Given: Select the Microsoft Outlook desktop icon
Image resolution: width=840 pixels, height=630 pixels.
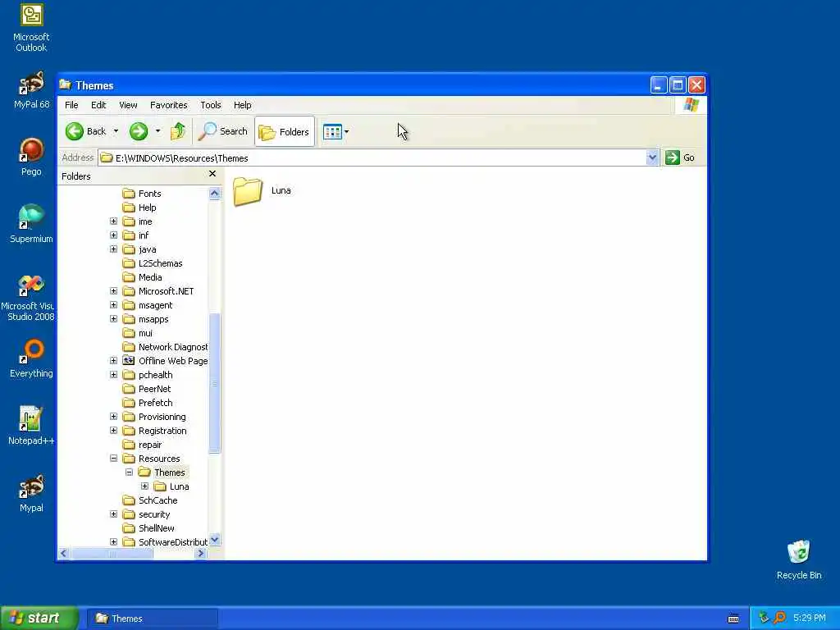Looking at the screenshot, I should pyautogui.click(x=31, y=29).
